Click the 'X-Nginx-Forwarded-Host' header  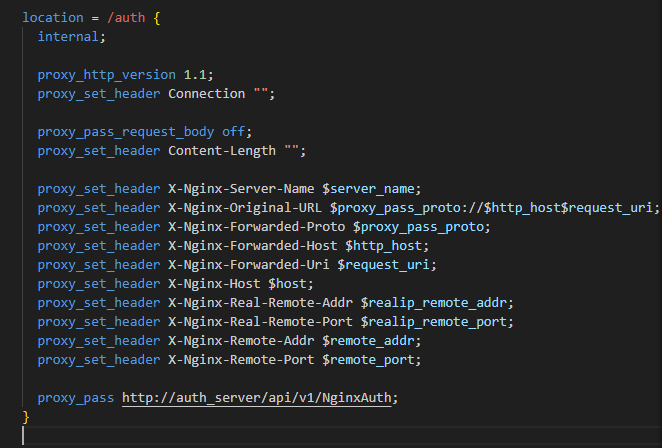252,246
